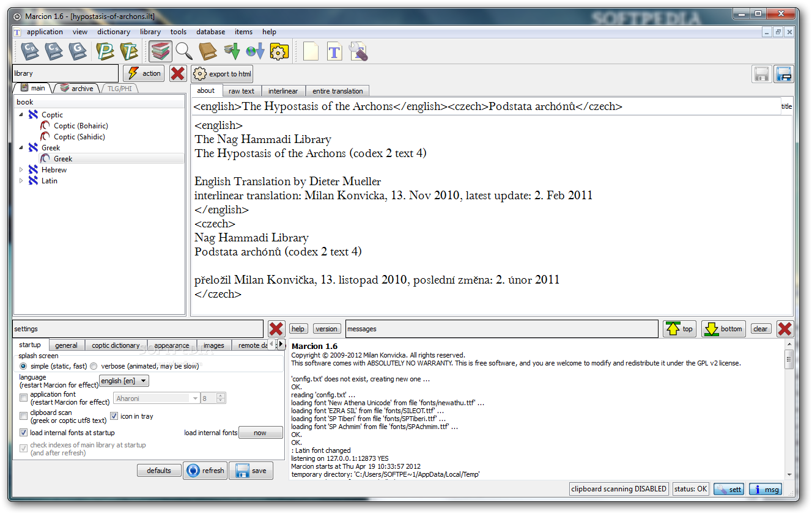The image size is (812, 514).
Task: Enable the clipboard scan checkbox
Action: 24,416
